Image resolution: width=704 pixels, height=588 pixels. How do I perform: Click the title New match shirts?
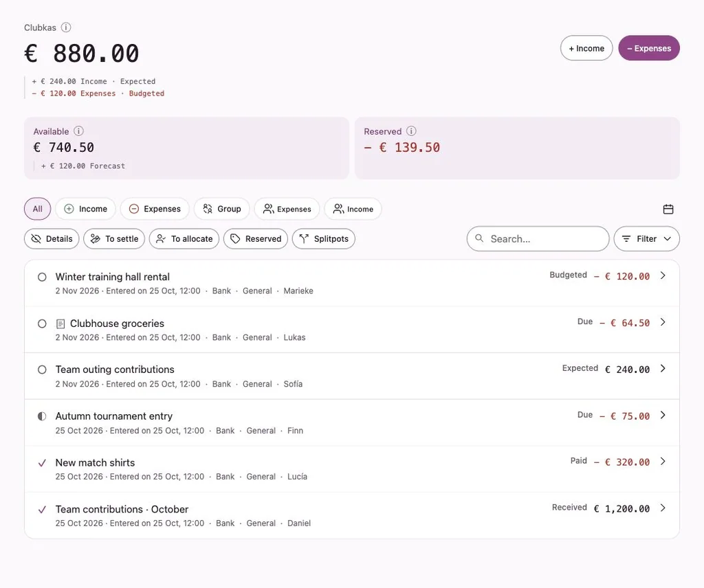[x=95, y=462]
